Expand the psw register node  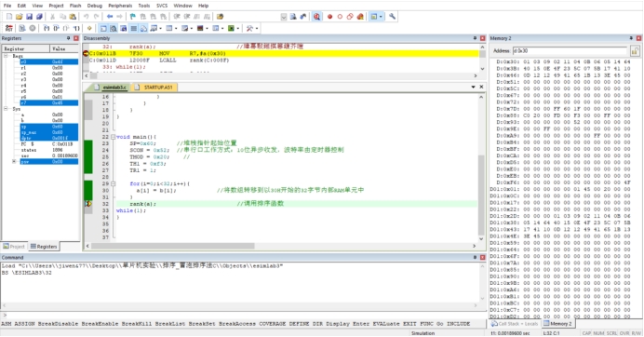point(14,161)
